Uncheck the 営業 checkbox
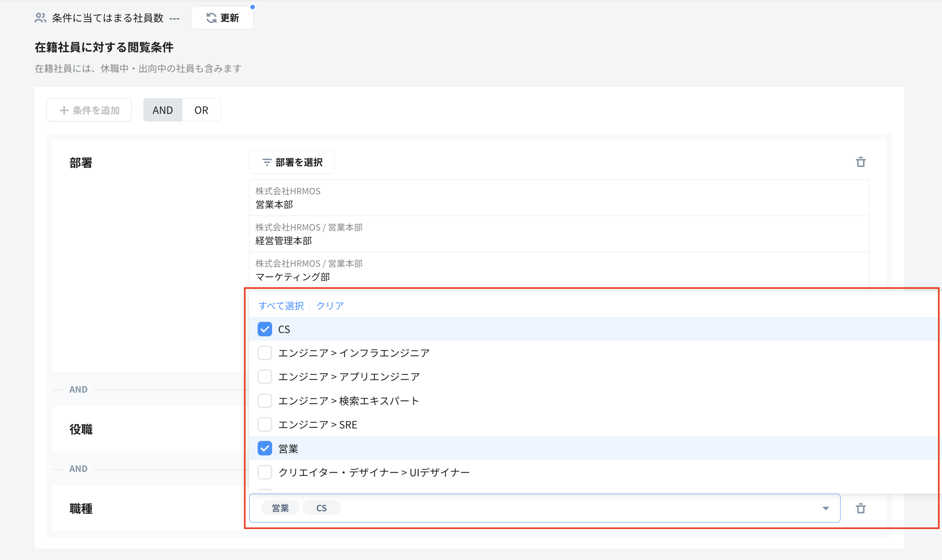Viewport: 942px width, 560px height. [x=265, y=448]
